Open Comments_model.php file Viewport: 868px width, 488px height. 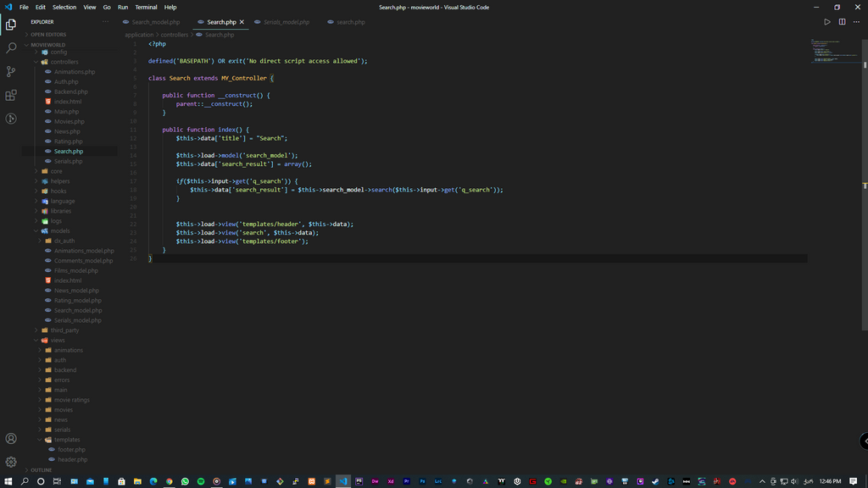click(x=83, y=261)
